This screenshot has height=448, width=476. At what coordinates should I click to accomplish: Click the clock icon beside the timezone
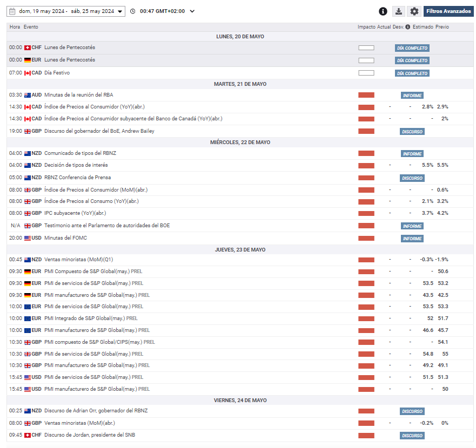pyautogui.click(x=133, y=11)
